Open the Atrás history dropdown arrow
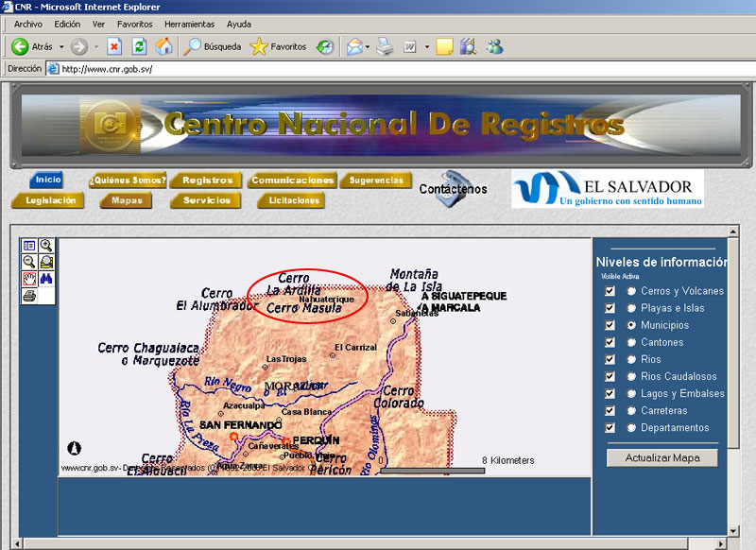Image resolution: width=756 pixels, height=550 pixels. point(61,46)
